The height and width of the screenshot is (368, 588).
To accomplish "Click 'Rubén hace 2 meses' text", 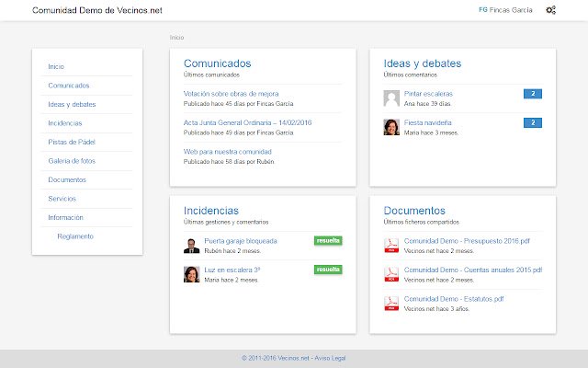I will (232, 251).
